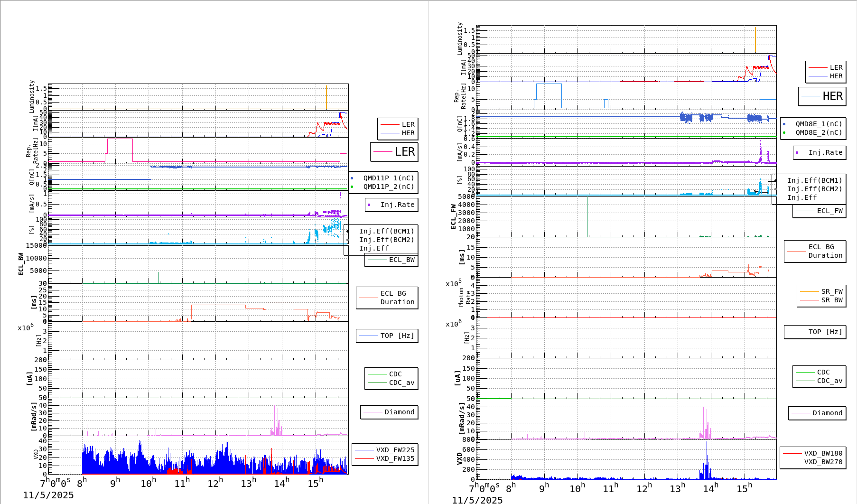This screenshot has width=857, height=504.
Task: Click the red LER legend line in right panel
Action: (818, 68)
